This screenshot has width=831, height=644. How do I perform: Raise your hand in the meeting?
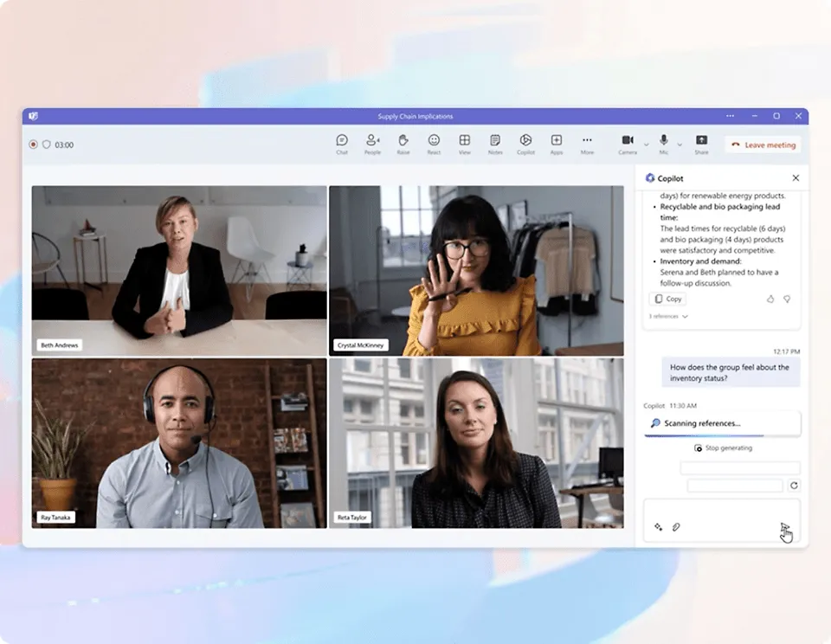pyautogui.click(x=403, y=144)
